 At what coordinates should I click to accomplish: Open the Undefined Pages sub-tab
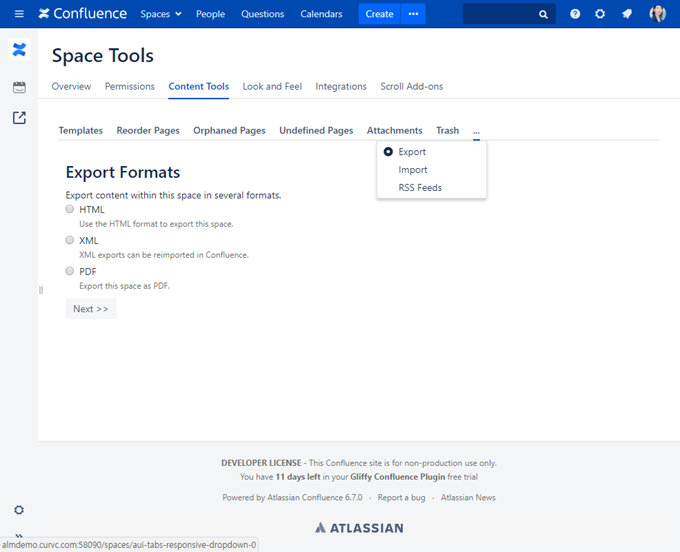(x=316, y=131)
